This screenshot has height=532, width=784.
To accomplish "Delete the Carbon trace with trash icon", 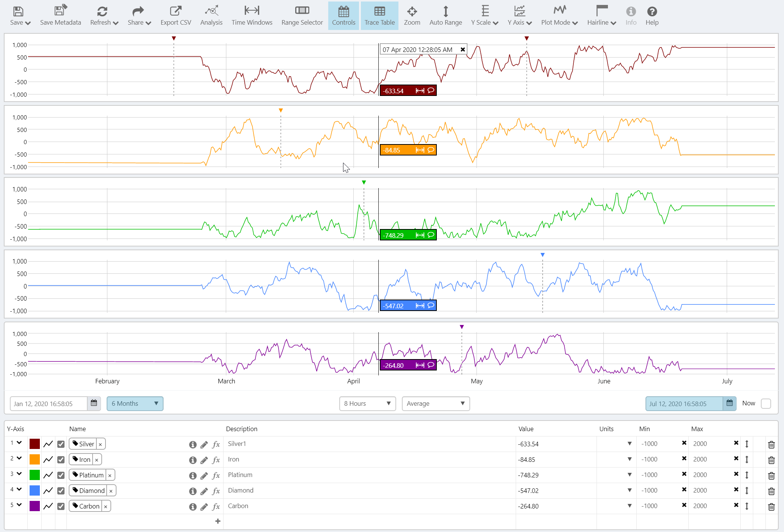I will click(771, 507).
